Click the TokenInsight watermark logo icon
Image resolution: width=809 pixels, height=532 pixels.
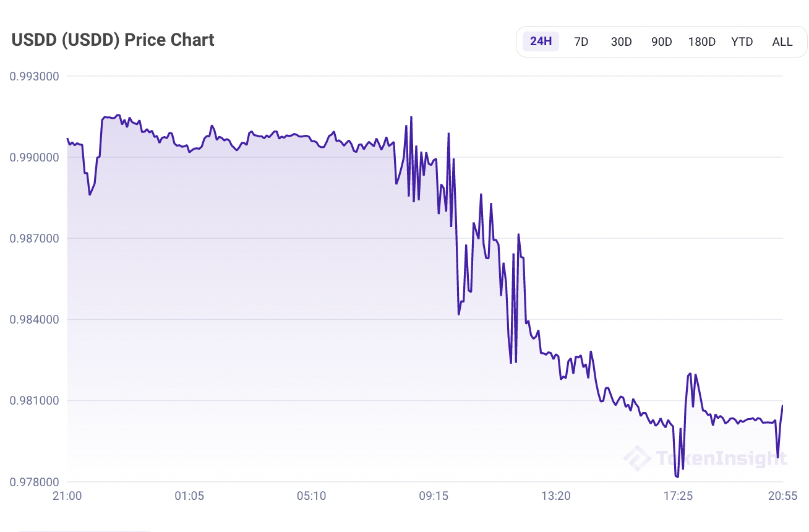coord(636,459)
